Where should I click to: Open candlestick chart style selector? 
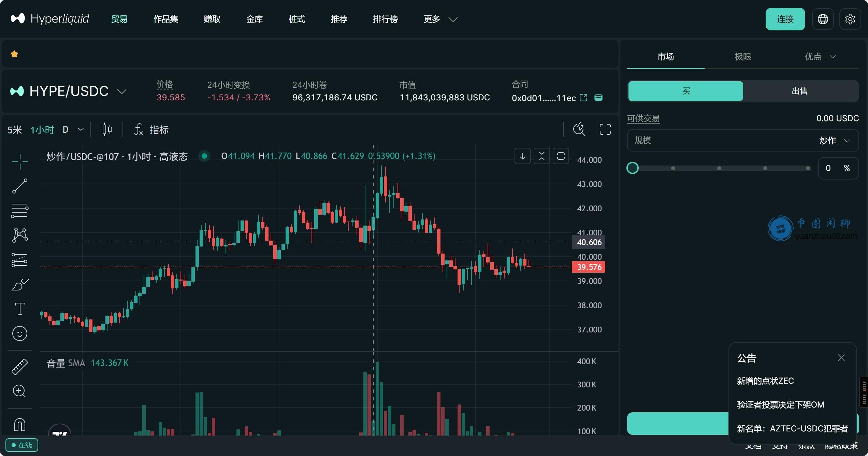107,130
